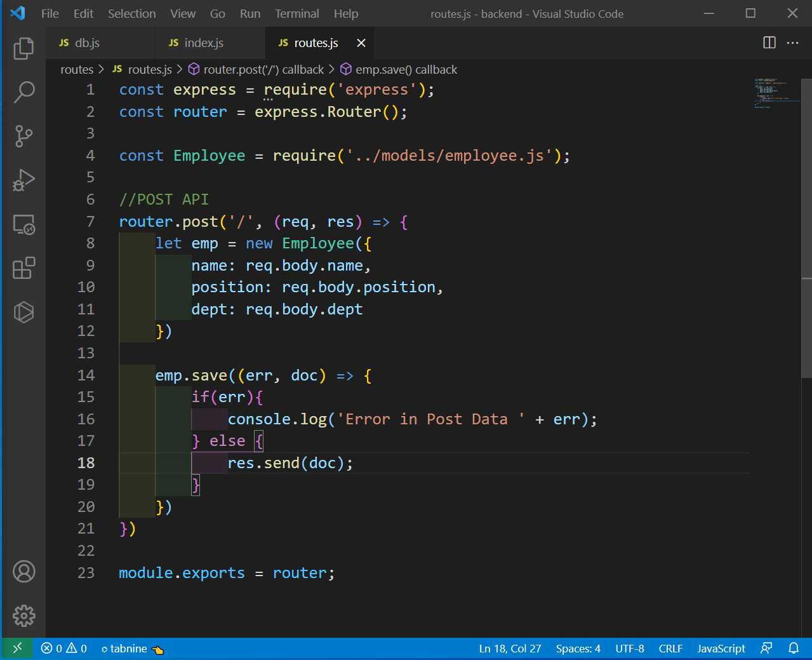Screen dimensions: 812x660
Task: Change file encoding UTF-8
Action: (630, 649)
